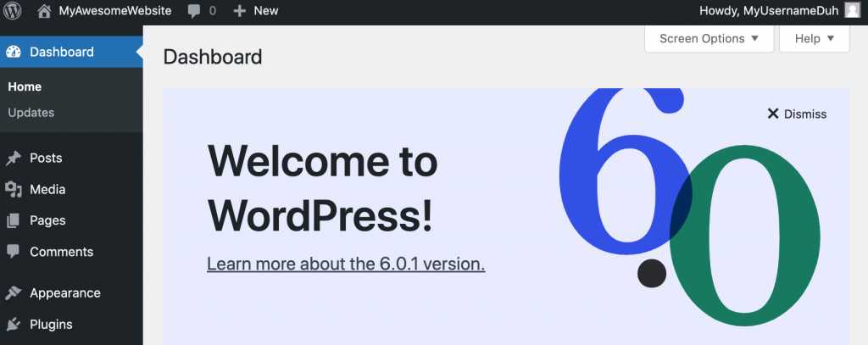Viewport: 868px width, 345px height.
Task: Click the Media icon in sidebar
Action: click(14, 189)
